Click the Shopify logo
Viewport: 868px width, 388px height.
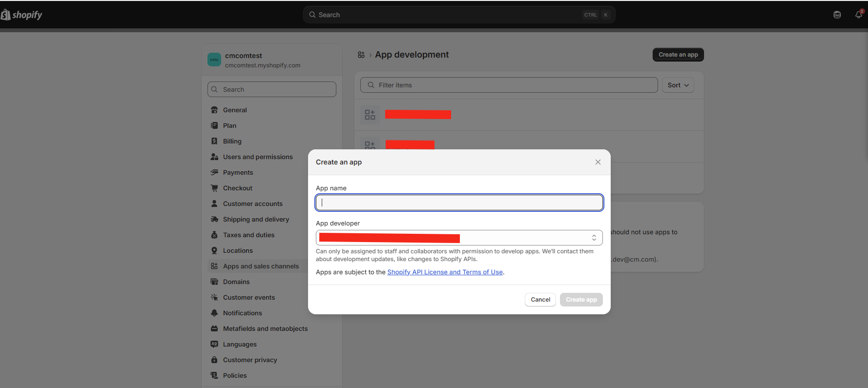coord(22,15)
